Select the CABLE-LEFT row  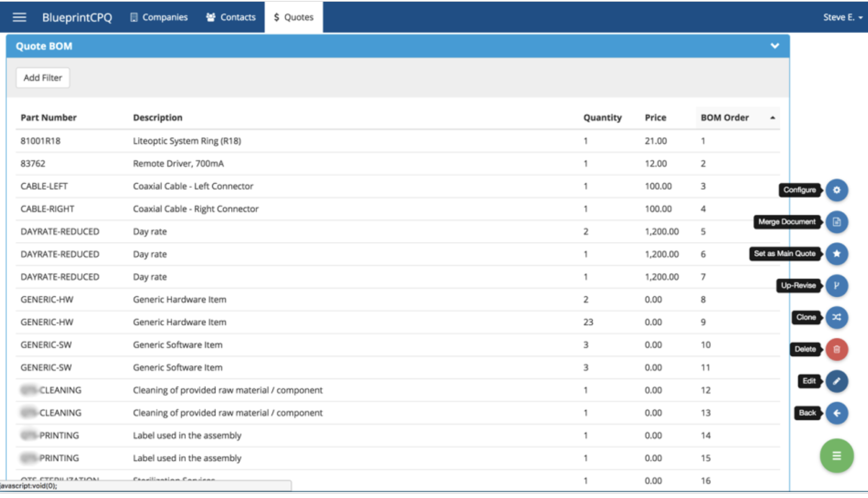click(44, 186)
